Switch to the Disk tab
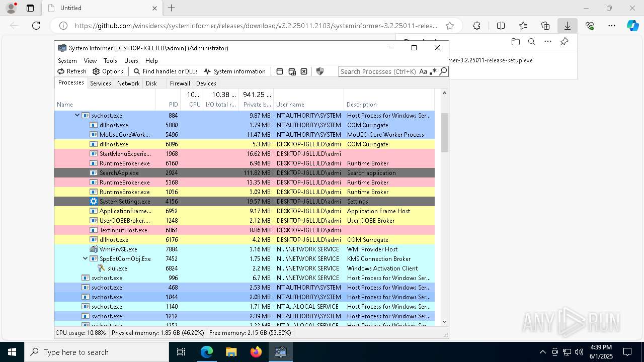Image resolution: width=644 pixels, height=362 pixels. pyautogui.click(x=151, y=83)
